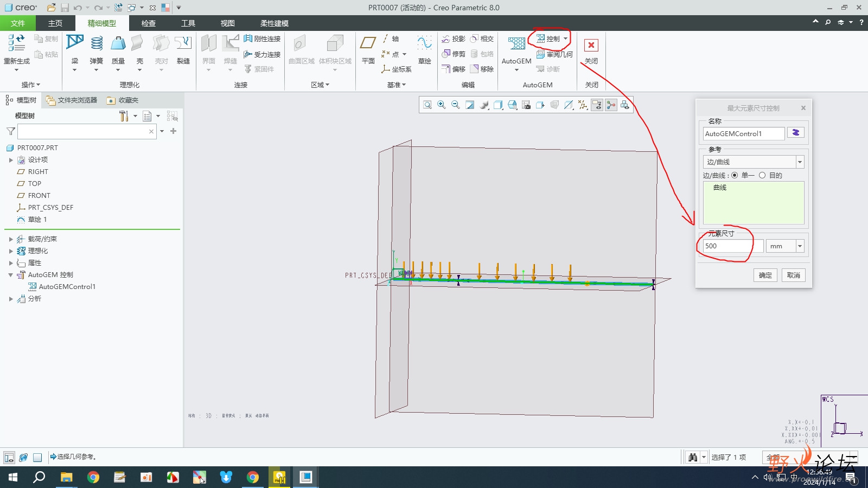The image size is (868, 488).
Task: Open the Windows Start menu
Action: pos(13,477)
